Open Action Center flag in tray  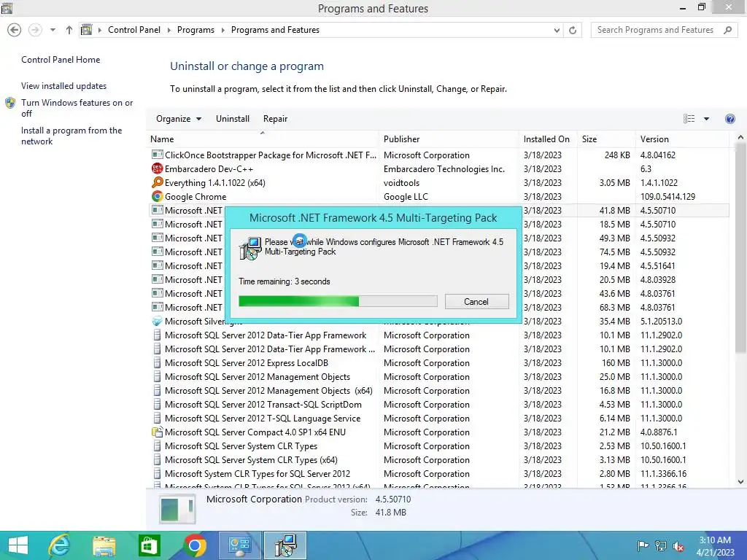point(643,545)
